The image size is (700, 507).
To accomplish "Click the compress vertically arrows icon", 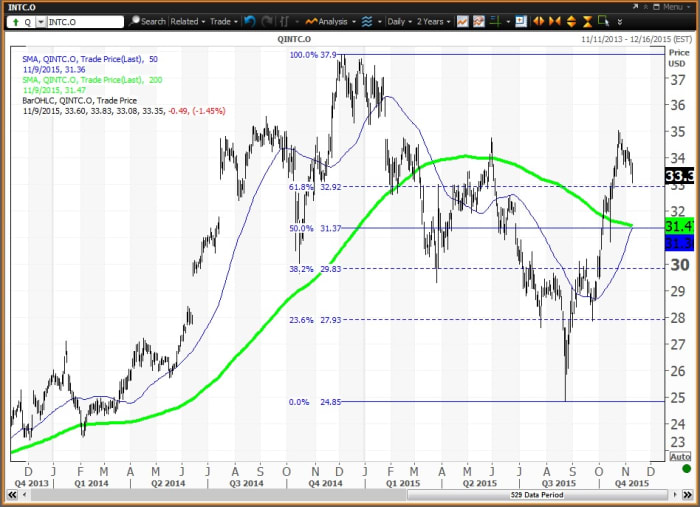I will [x=588, y=21].
